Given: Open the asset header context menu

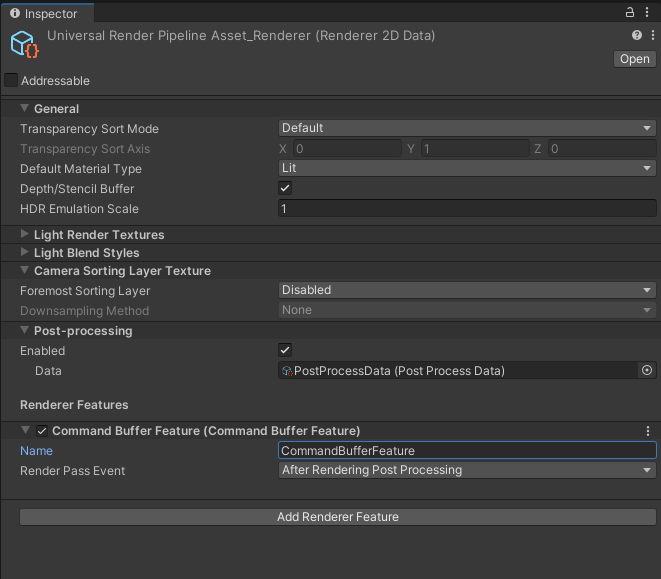Looking at the screenshot, I should [653, 35].
